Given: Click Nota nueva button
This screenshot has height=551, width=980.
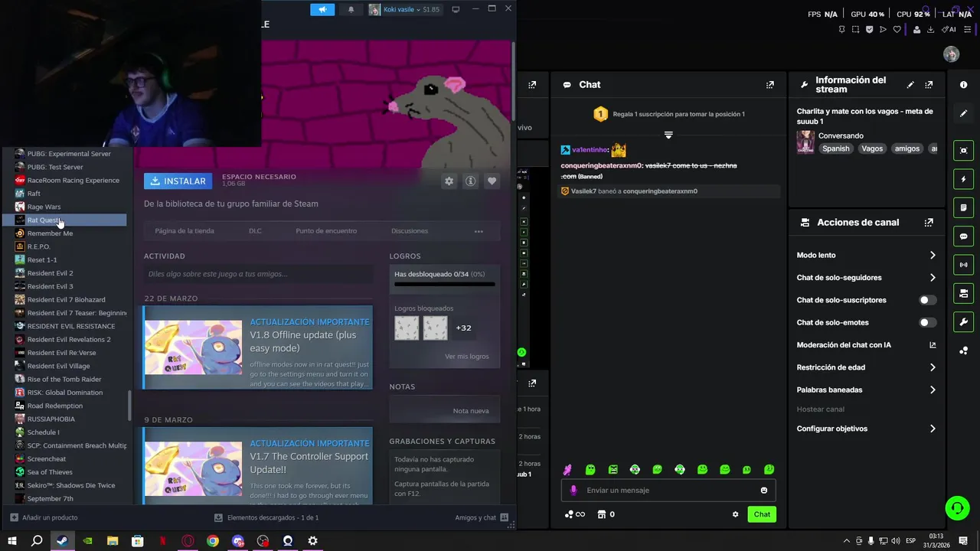Looking at the screenshot, I should point(471,410).
